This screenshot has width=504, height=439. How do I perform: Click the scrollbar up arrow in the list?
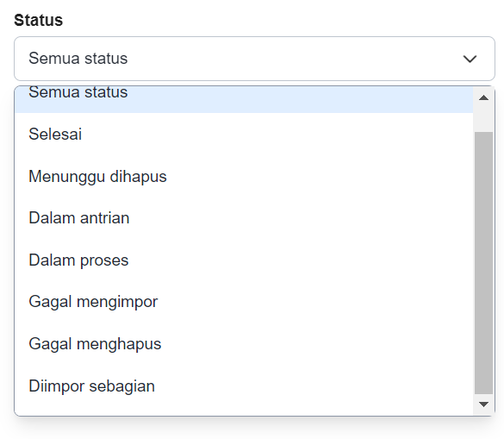coord(483,97)
